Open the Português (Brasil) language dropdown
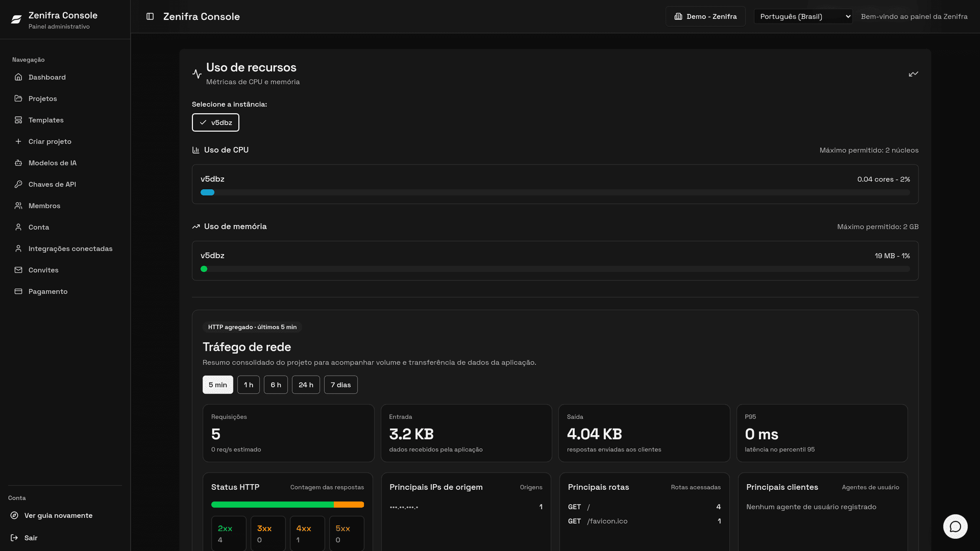Viewport: 980px width, 551px height. pyautogui.click(x=803, y=16)
